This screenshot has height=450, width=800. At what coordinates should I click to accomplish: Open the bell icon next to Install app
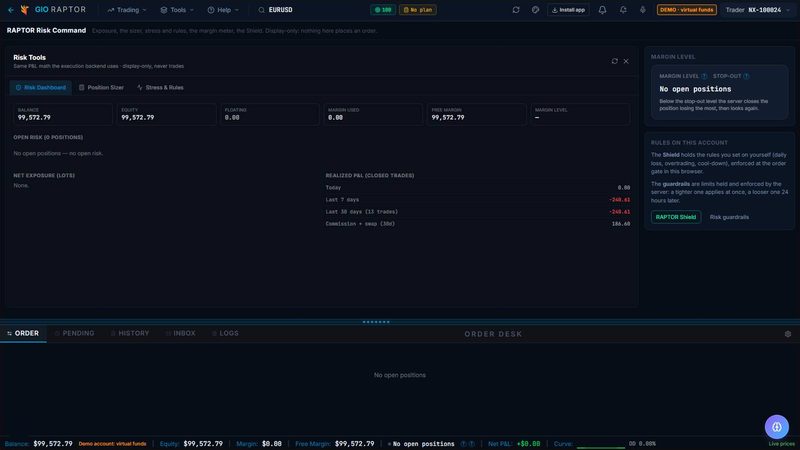point(603,10)
